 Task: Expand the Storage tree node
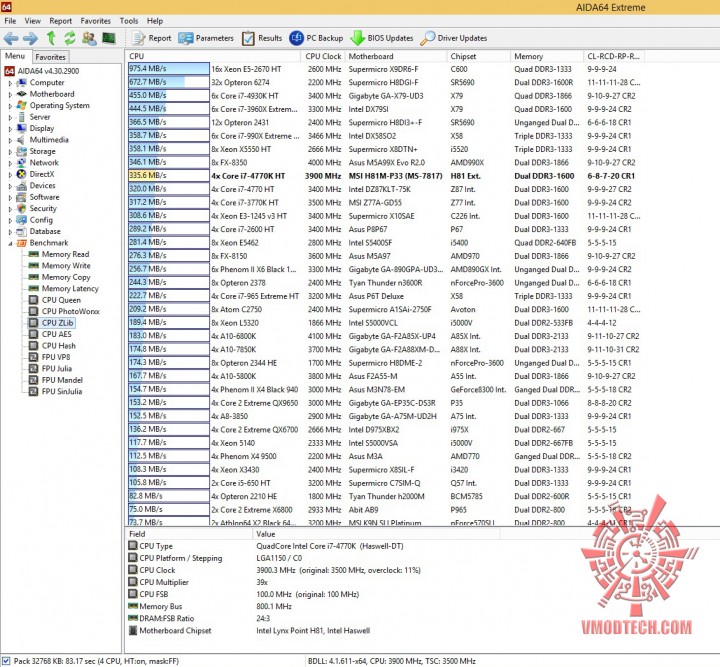click(x=10, y=152)
